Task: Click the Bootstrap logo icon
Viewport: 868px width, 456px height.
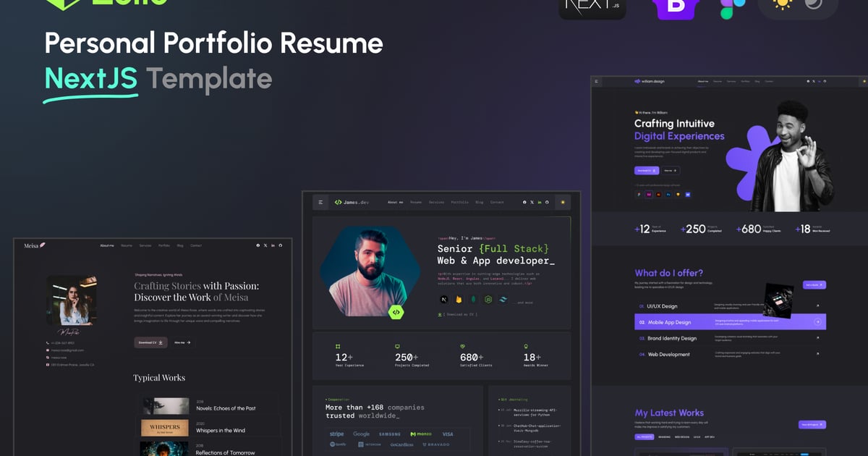Action: click(x=676, y=7)
